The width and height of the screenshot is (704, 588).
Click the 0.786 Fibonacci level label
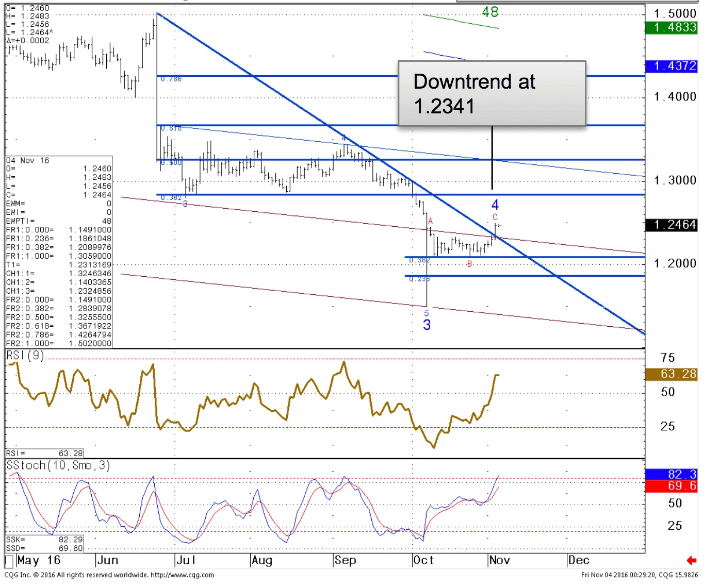click(x=171, y=79)
